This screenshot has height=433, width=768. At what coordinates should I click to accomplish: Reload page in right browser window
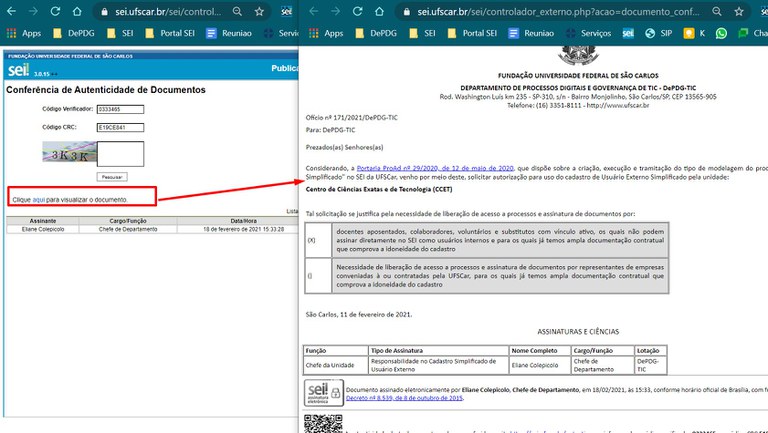click(x=357, y=11)
